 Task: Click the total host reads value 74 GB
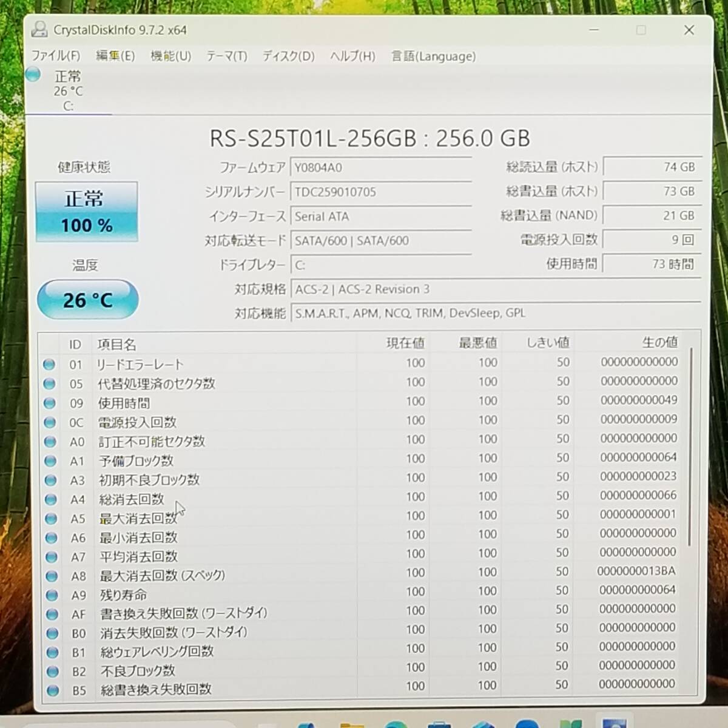(x=652, y=167)
